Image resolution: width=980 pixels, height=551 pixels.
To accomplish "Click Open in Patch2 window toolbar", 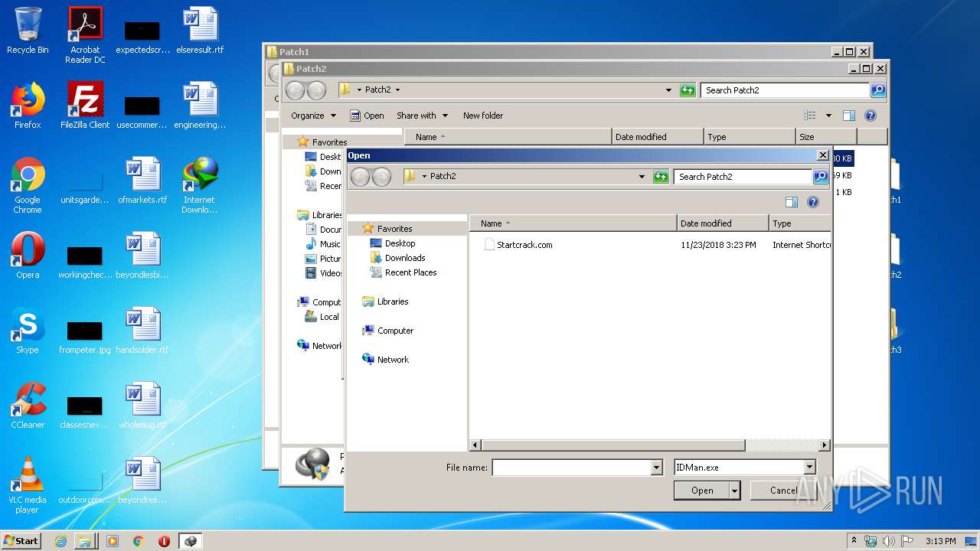I will pos(367,116).
